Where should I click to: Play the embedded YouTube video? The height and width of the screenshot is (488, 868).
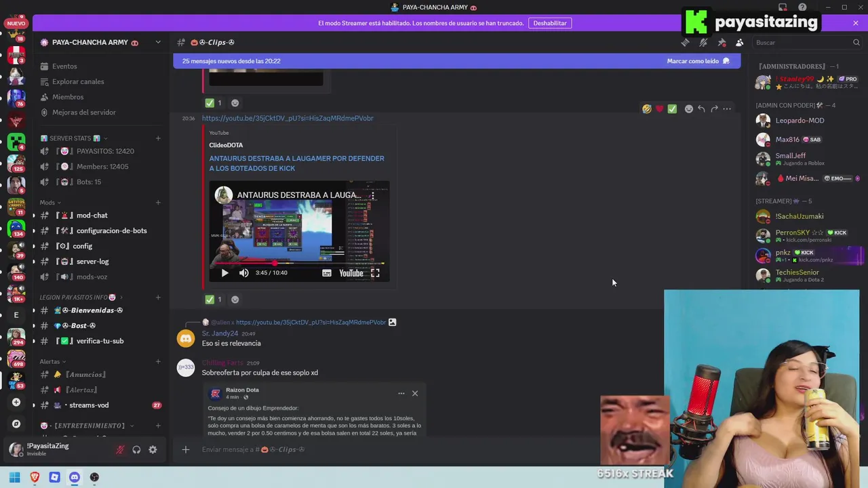pos(225,273)
